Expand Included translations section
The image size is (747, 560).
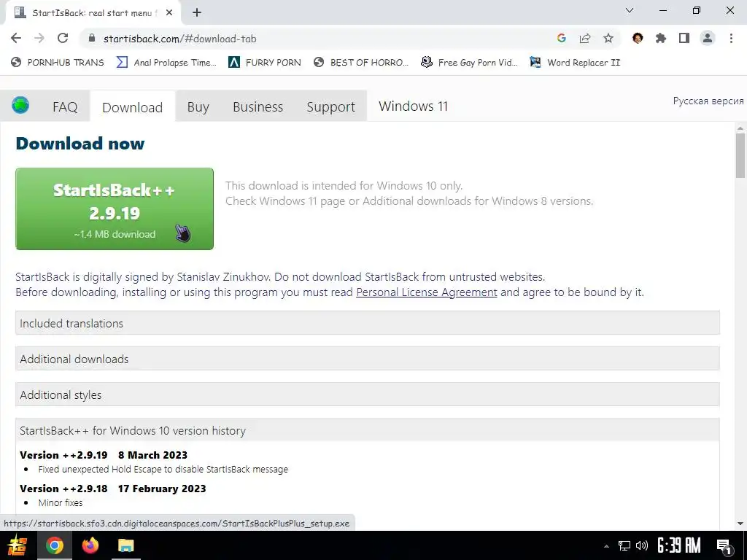point(368,323)
